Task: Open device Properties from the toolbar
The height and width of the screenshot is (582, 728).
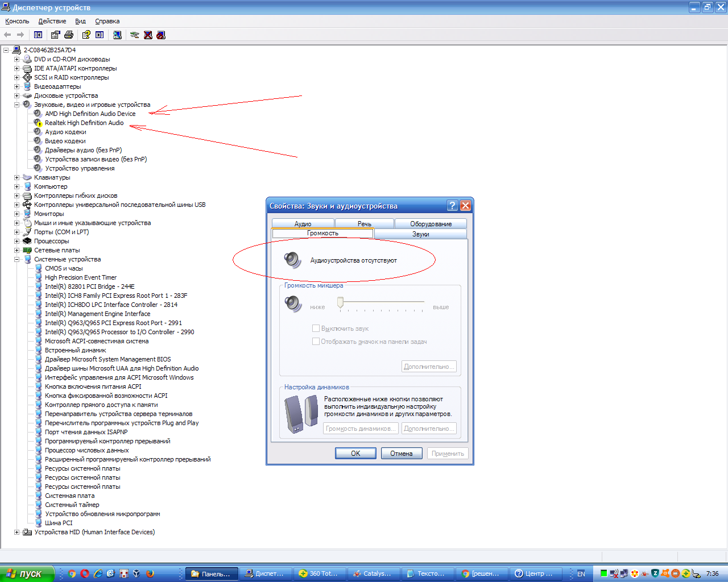Action: click(55, 35)
